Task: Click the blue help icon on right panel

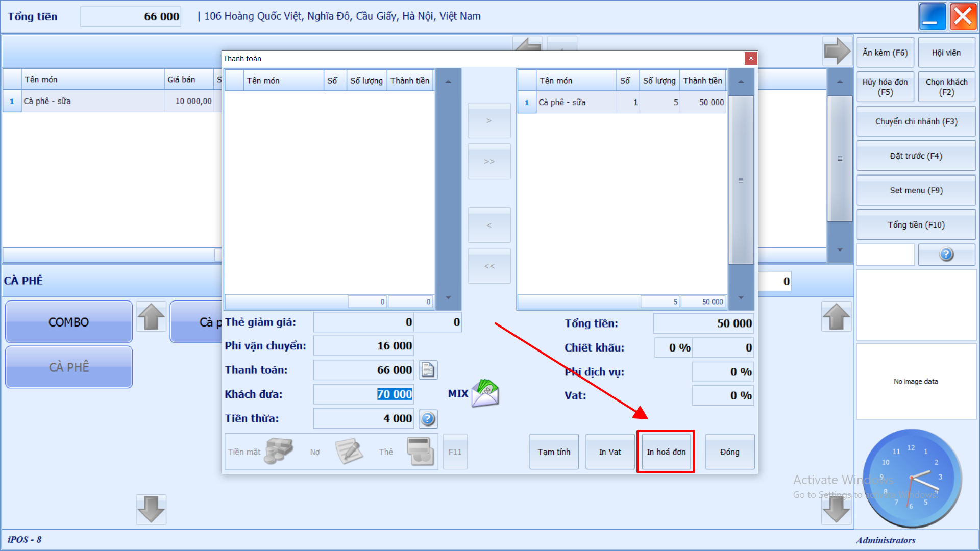Action: [946, 254]
